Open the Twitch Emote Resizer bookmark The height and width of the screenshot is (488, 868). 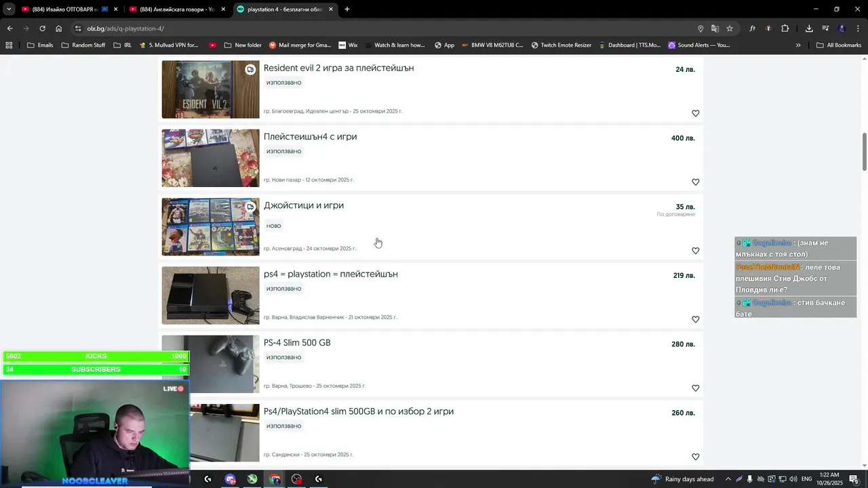point(561,45)
